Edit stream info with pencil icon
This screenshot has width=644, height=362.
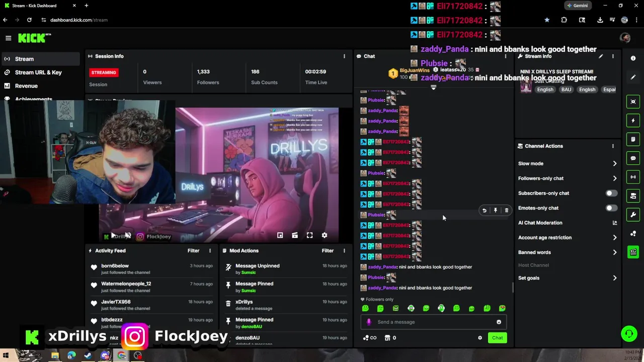[x=601, y=56]
